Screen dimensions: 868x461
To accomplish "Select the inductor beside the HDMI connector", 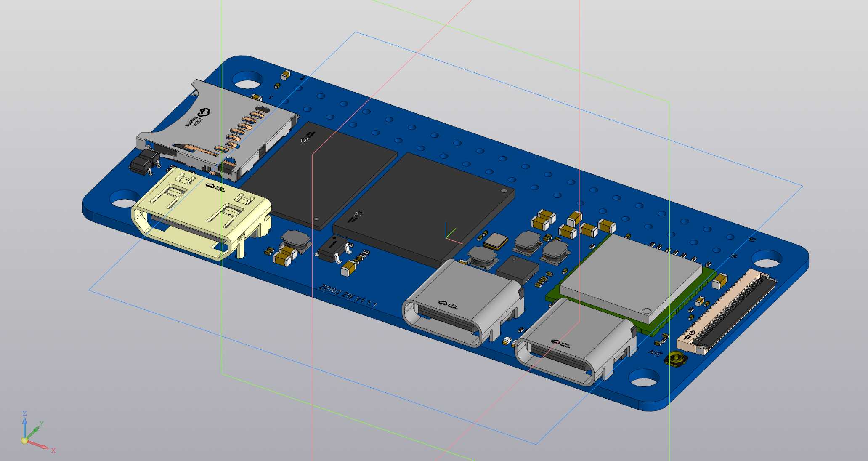I will (x=296, y=241).
